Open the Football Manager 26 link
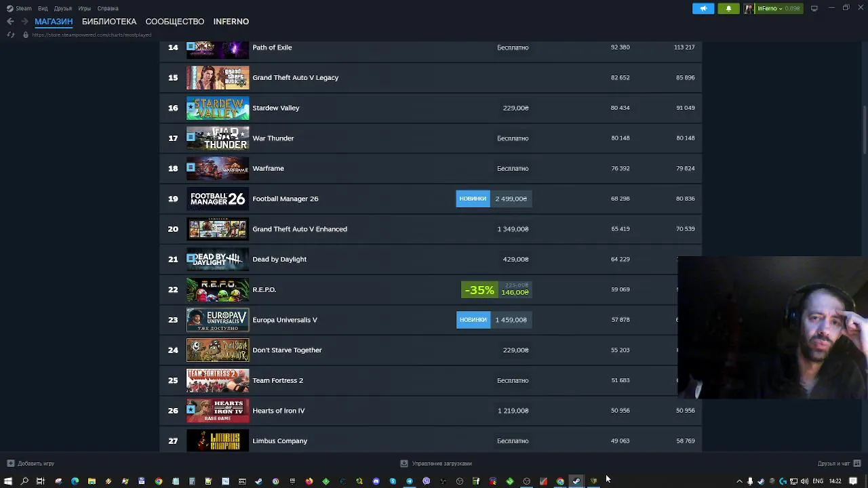This screenshot has height=488, width=868. tap(285, 199)
